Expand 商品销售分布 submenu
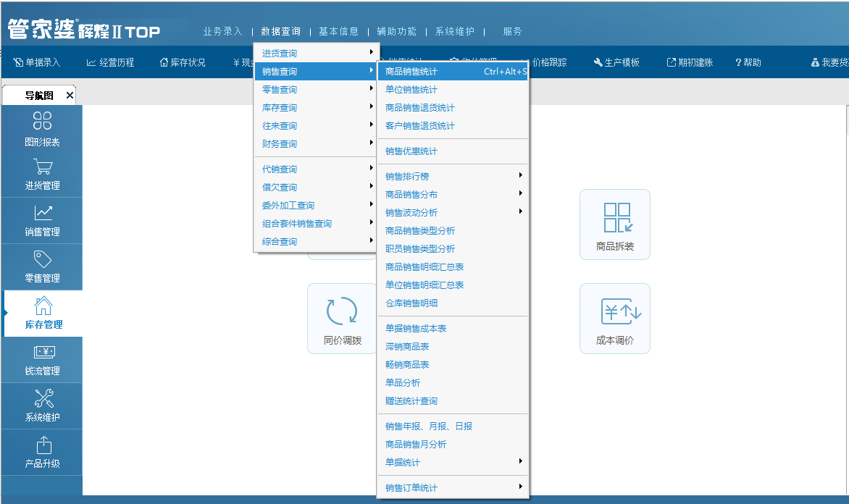This screenshot has width=849, height=504. click(453, 194)
